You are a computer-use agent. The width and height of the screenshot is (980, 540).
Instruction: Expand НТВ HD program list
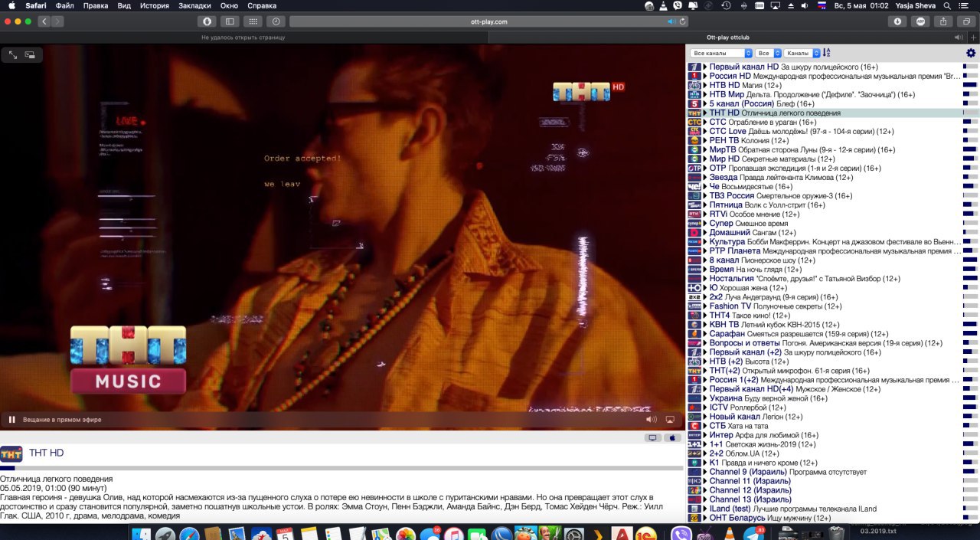coord(705,86)
